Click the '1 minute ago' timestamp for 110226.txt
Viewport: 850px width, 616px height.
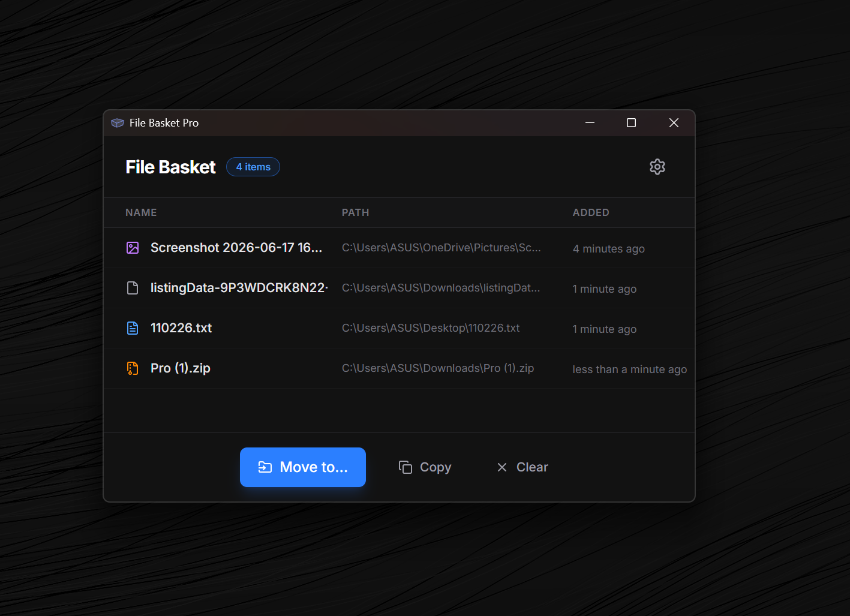(x=605, y=329)
